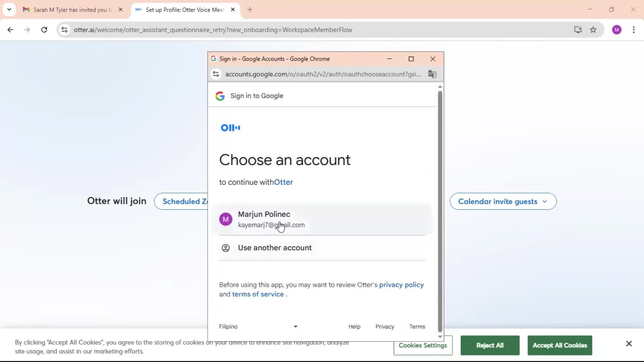Close the Gmail tab
This screenshot has width=644, height=362.
pos(121,10)
